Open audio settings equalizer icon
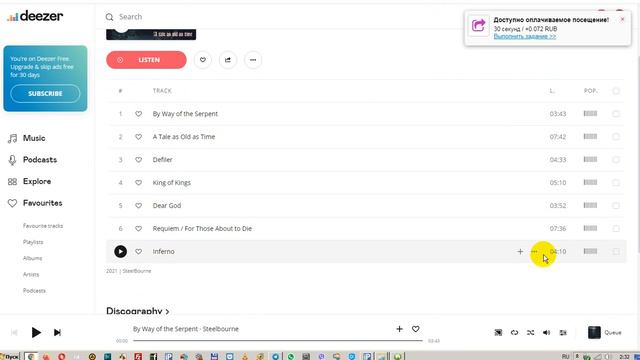Image resolution: width=640 pixels, height=360 pixels. pyautogui.click(x=563, y=333)
